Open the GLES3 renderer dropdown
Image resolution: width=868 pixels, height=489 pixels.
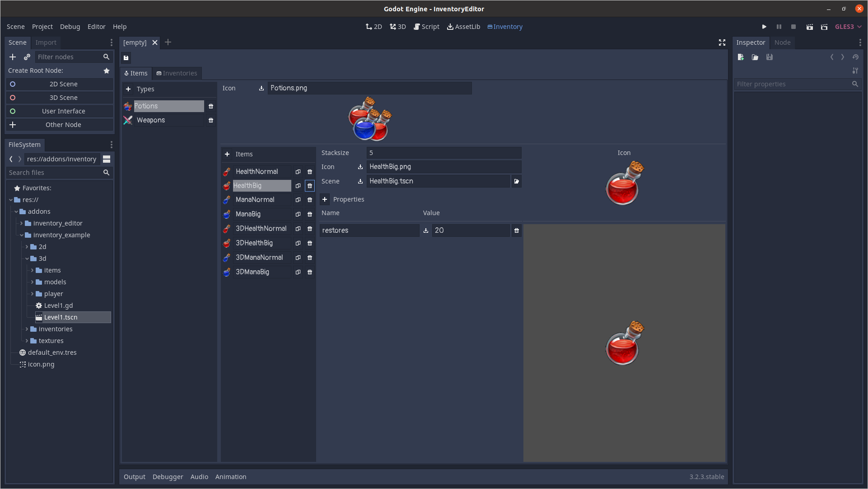tap(848, 27)
